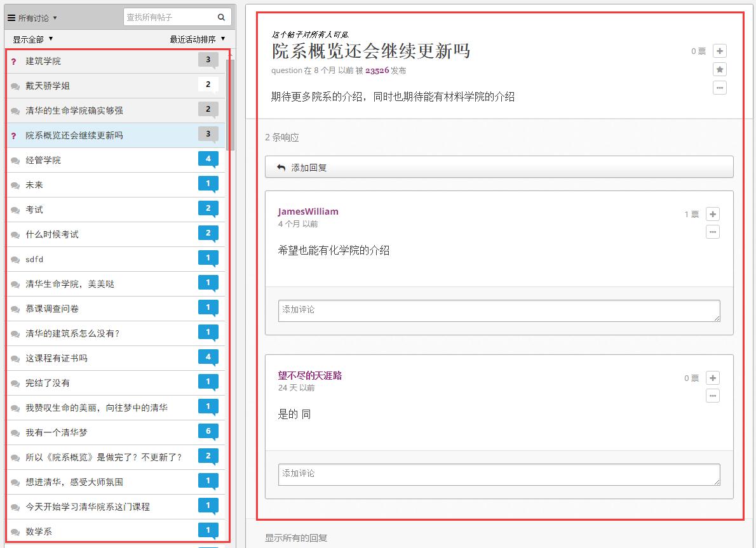Image resolution: width=756 pixels, height=548 pixels.
Task: Expand the 显示全部 filter dropdown
Action: click(x=33, y=39)
